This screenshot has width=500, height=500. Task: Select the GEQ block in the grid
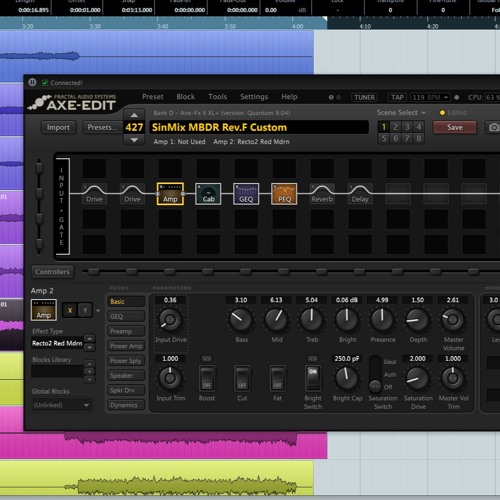click(246, 194)
